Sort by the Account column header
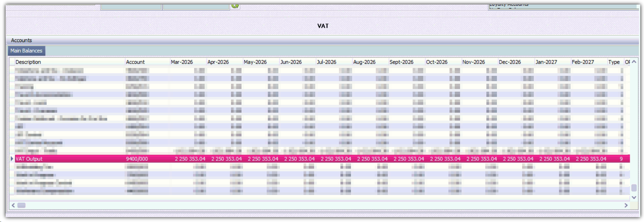 (135, 62)
